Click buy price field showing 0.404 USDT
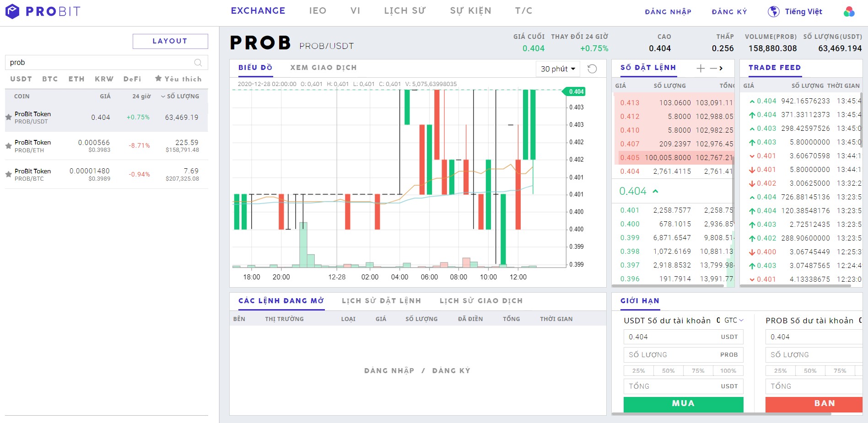 click(683, 337)
